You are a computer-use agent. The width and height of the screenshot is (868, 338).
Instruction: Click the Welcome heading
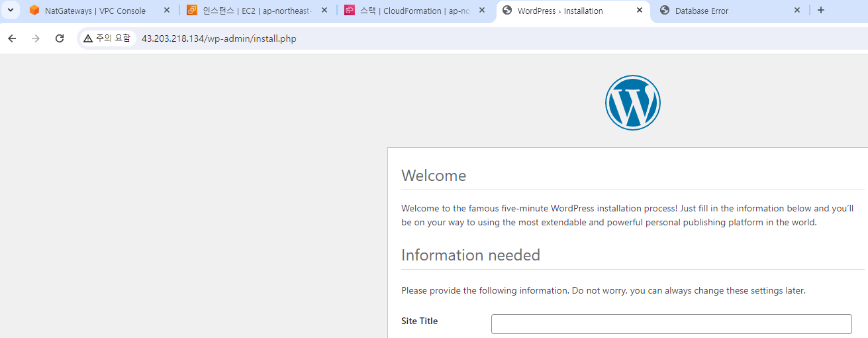point(434,176)
